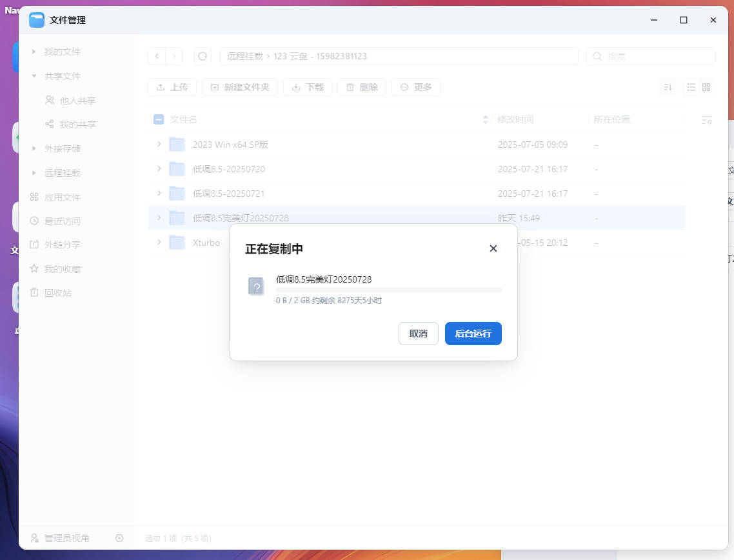This screenshot has width=734, height=560.
Task: Open the column settings icon
Action: [707, 121]
